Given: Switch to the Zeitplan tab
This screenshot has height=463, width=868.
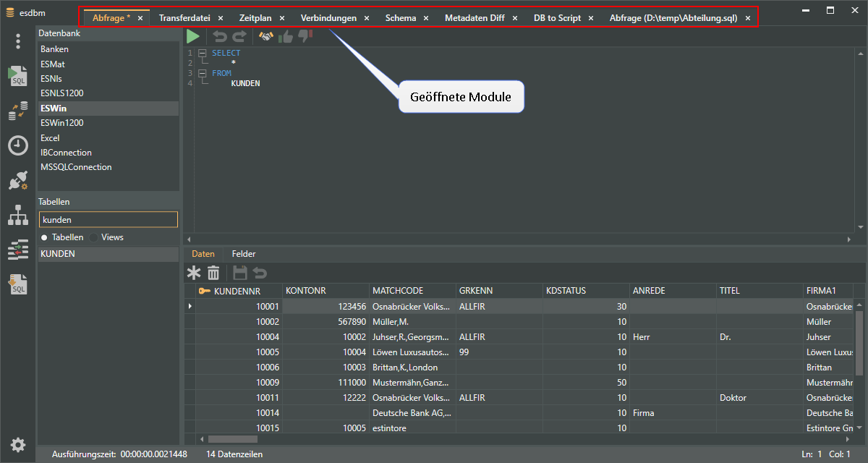Looking at the screenshot, I should 255,18.
